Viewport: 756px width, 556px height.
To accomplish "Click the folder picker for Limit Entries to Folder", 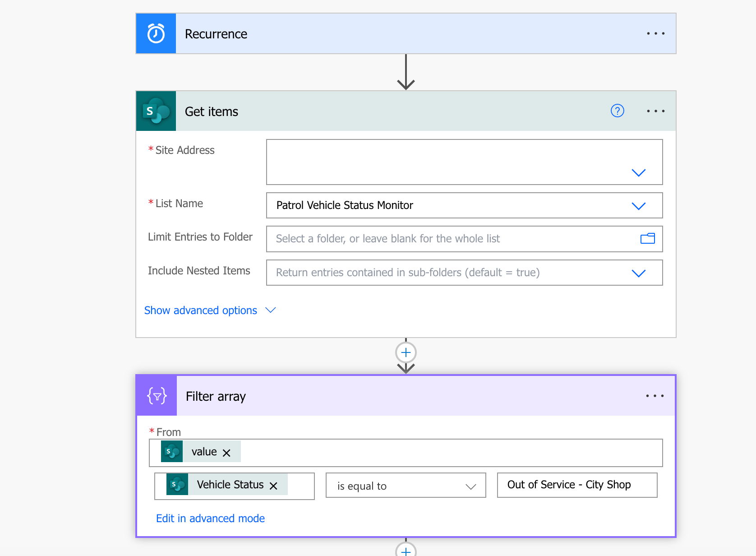I will tap(647, 239).
